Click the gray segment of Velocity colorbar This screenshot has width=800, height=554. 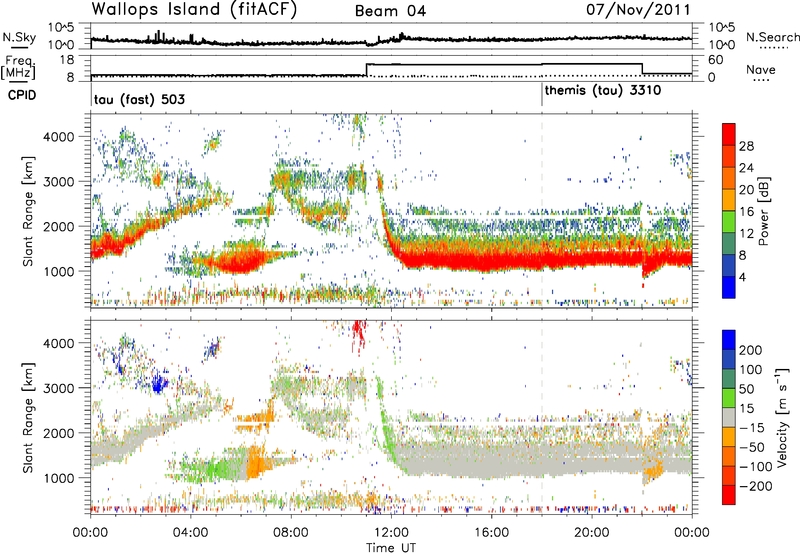(729, 418)
